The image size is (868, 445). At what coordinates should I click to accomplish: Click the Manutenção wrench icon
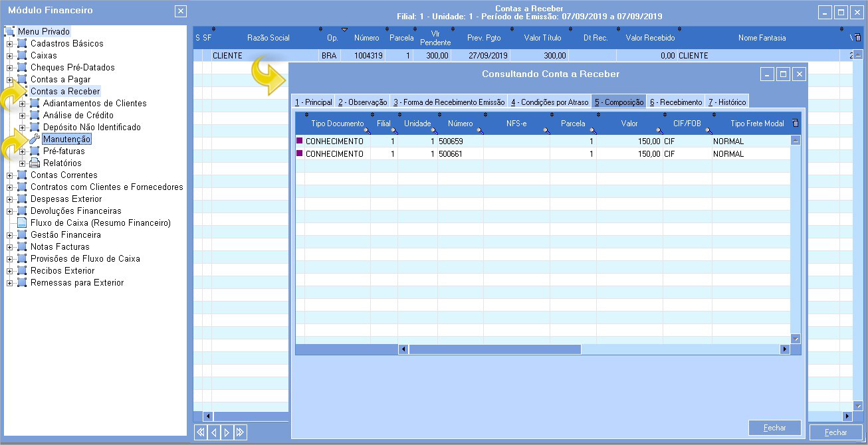click(35, 139)
